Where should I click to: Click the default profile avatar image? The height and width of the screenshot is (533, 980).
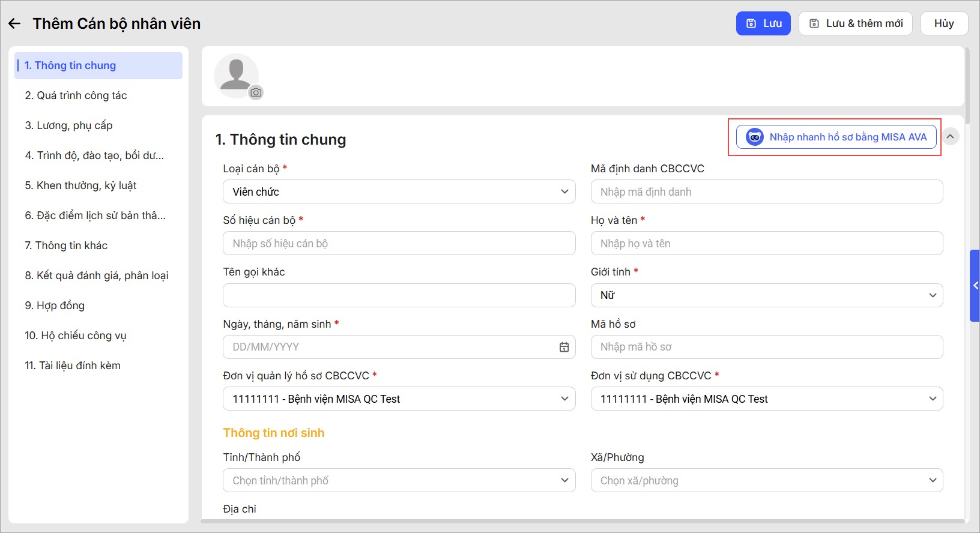pos(236,74)
